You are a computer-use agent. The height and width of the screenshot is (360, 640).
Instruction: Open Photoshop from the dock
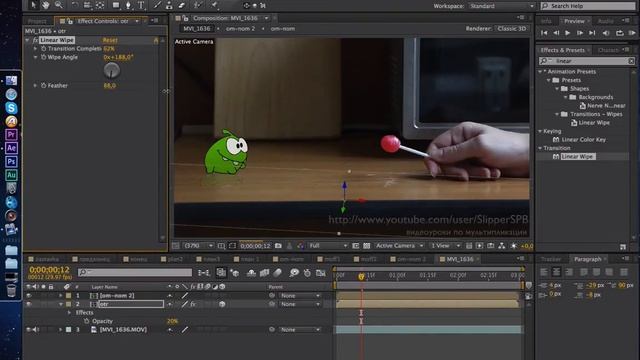(11, 161)
